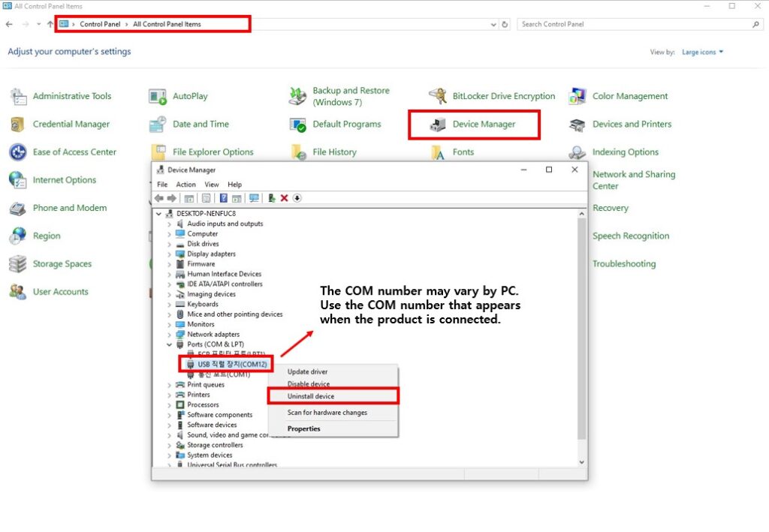This screenshot has height=532, width=769.
Task: Open Color Management settings
Action: [629, 96]
